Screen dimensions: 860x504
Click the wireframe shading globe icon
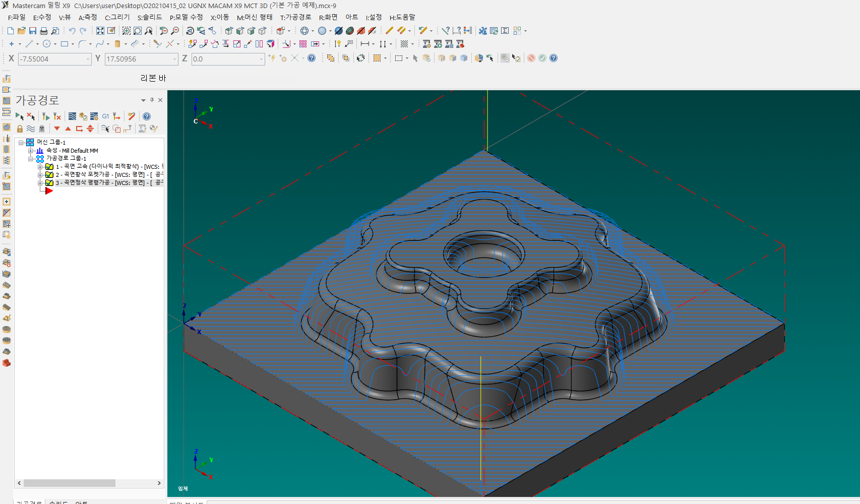[304, 31]
